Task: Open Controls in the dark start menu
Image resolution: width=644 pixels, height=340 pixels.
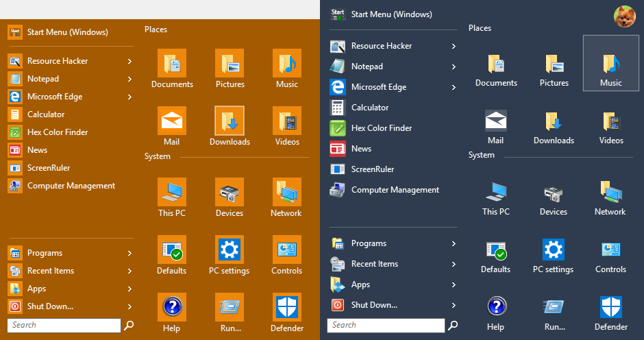Action: click(610, 256)
